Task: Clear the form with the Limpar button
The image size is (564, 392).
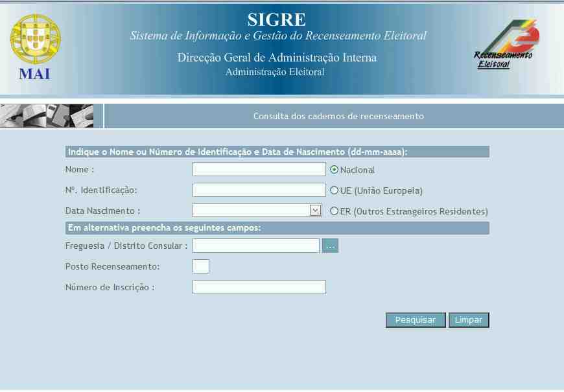Action: 468,320
